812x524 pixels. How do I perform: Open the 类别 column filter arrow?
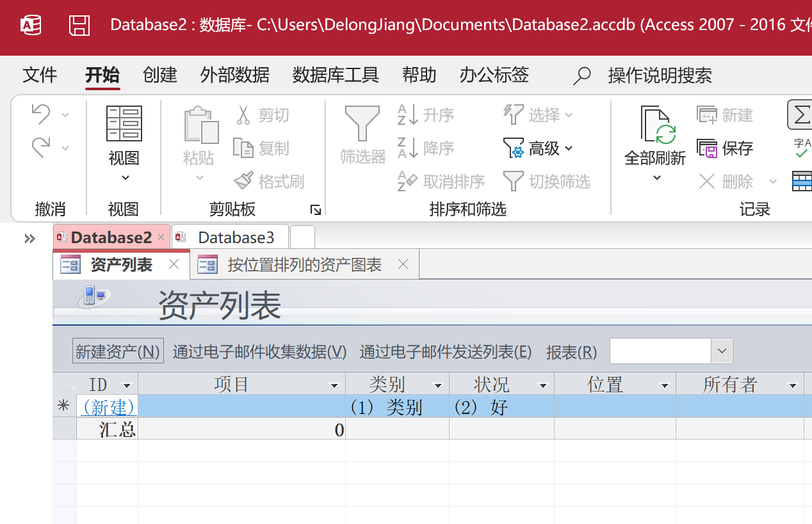click(438, 385)
